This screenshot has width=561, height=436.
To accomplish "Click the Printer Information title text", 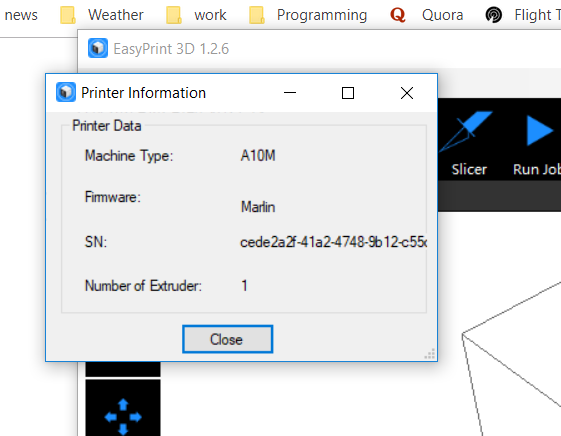I will coord(143,93).
